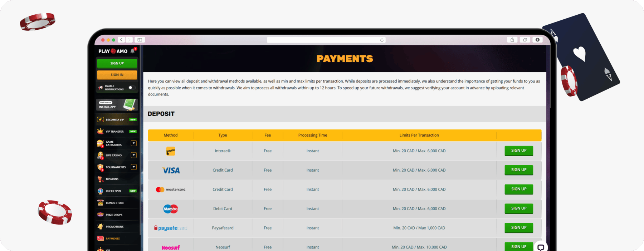Open Prize Drops menu item
This screenshot has width=644, height=251.
click(117, 215)
